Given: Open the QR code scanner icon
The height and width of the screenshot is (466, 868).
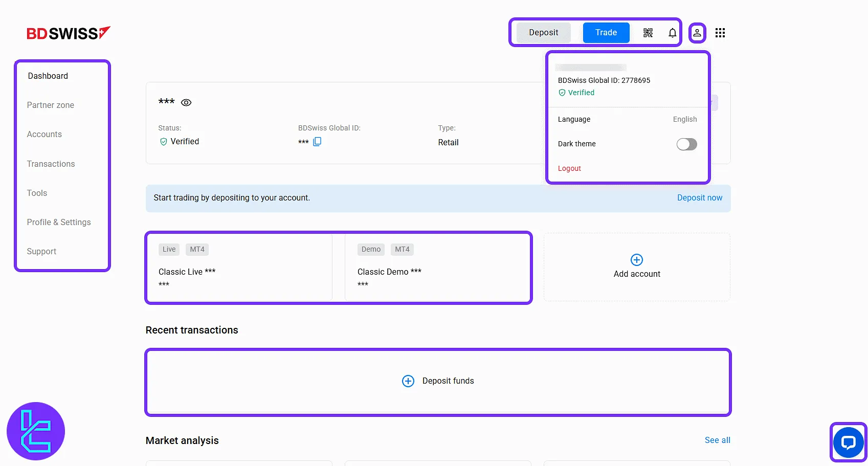Looking at the screenshot, I should 648,33.
